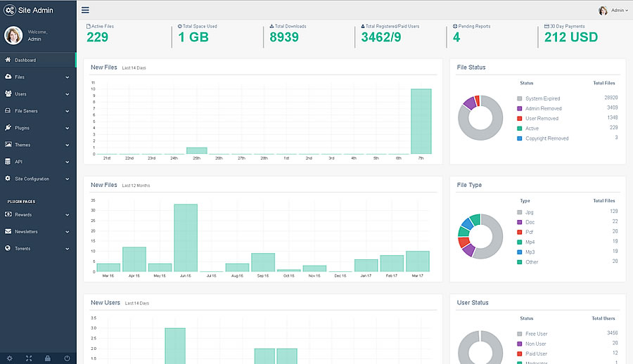Open the Themes sidebar item
Screen dimensions: 633x364
tap(38, 145)
